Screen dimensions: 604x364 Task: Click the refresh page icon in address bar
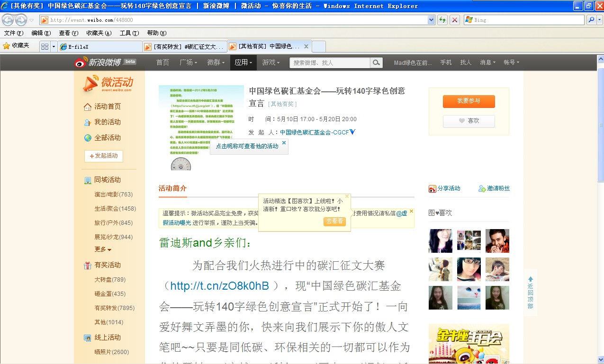[x=442, y=20]
